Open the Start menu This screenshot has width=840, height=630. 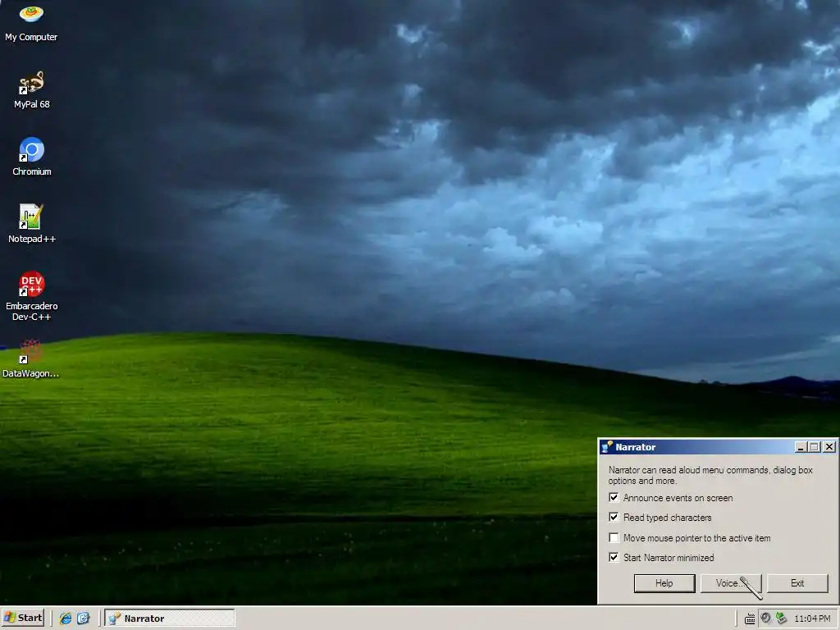[x=22, y=619]
